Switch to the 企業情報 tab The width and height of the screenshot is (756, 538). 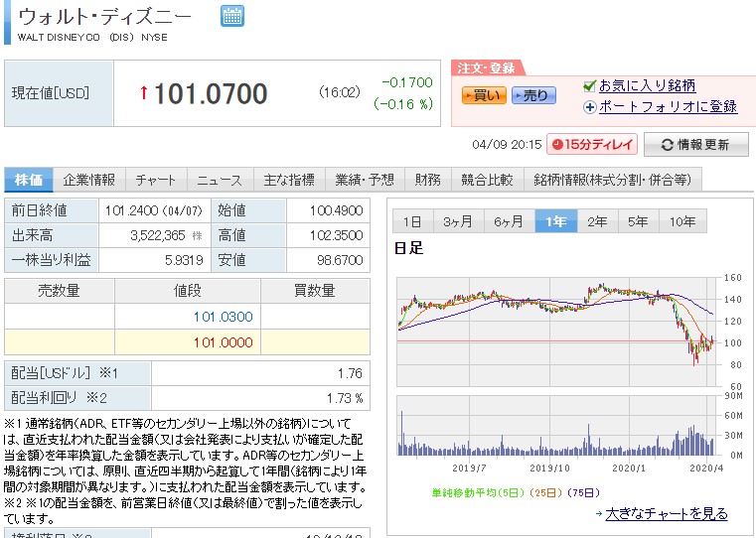click(x=89, y=180)
